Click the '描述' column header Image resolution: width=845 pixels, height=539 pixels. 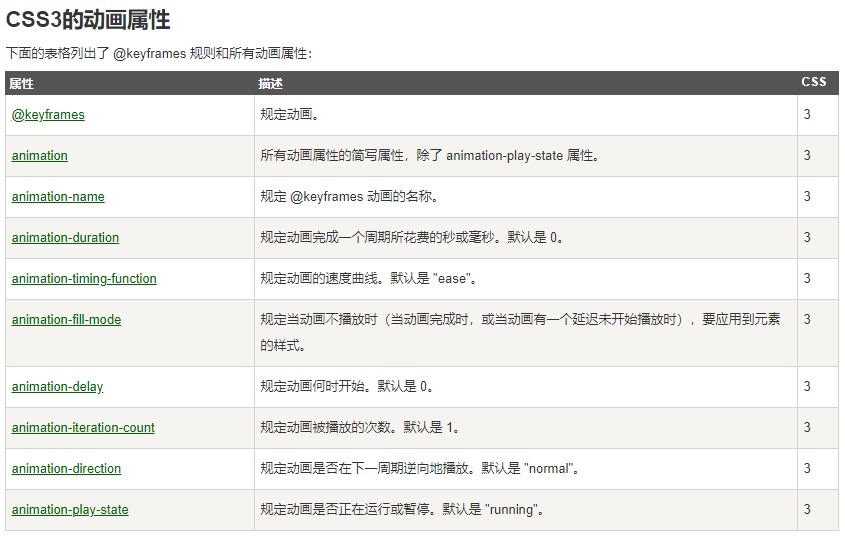[x=271, y=84]
